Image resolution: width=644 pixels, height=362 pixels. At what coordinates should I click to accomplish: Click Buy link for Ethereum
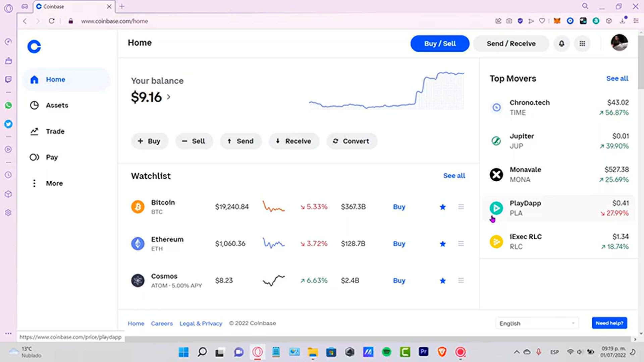point(399,244)
